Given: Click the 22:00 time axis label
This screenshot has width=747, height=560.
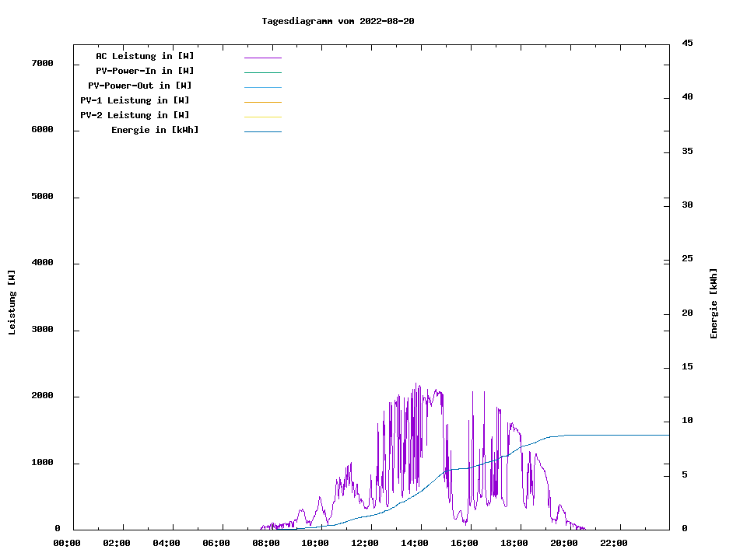Looking at the screenshot, I should point(614,543).
